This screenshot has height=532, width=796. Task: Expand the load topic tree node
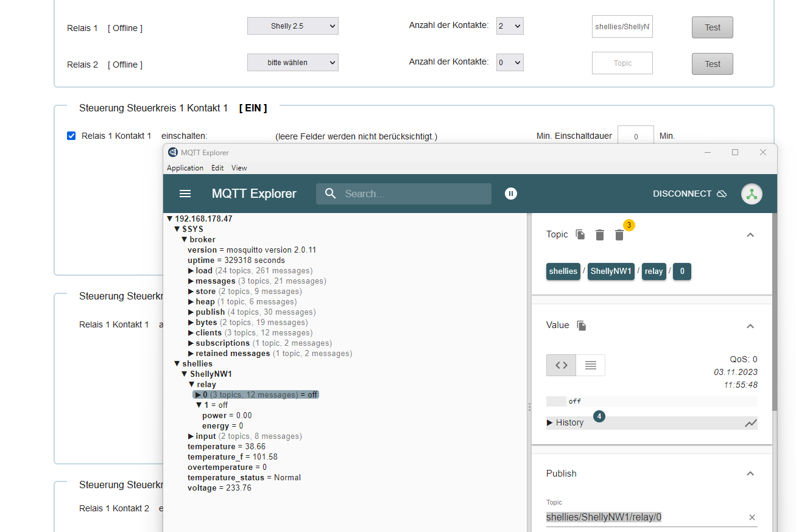click(x=191, y=271)
